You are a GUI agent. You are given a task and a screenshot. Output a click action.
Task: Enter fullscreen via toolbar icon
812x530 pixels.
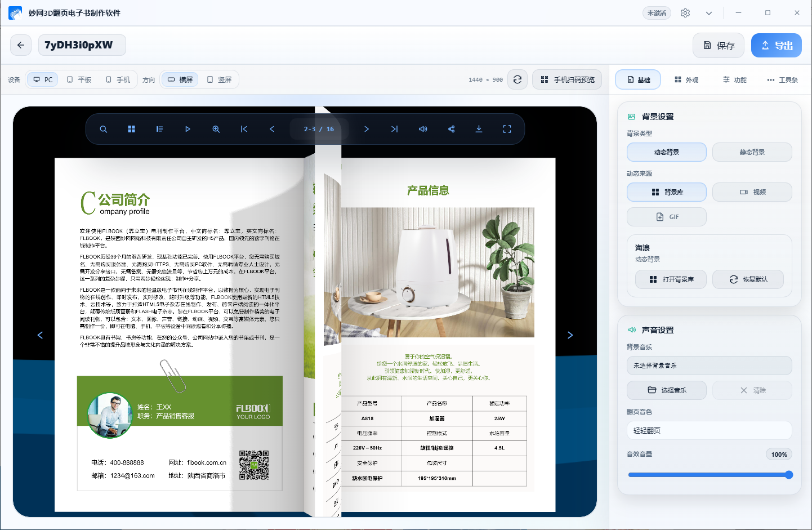pyautogui.click(x=507, y=129)
